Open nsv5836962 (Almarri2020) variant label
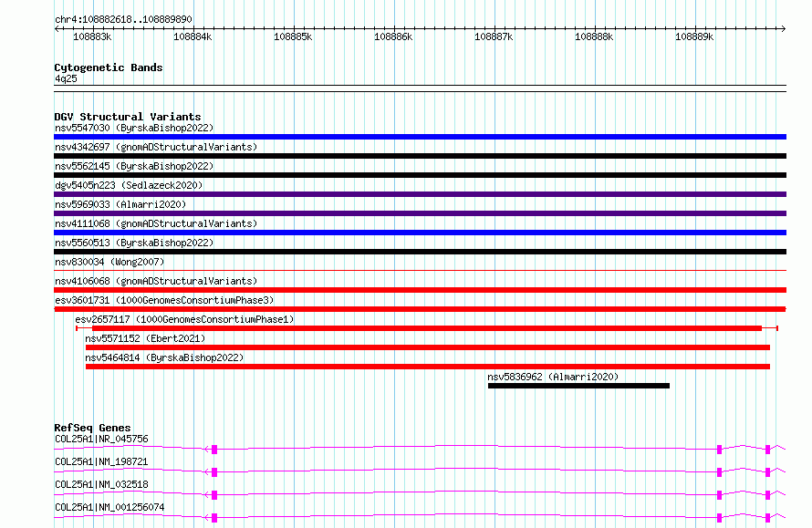Screen dimensions: 812x528 pyautogui.click(x=553, y=377)
